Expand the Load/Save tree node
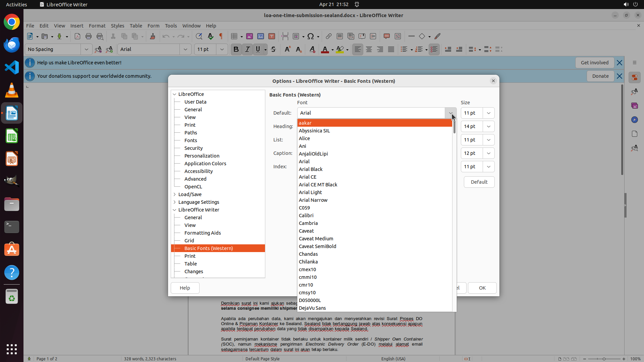 pos(174,194)
